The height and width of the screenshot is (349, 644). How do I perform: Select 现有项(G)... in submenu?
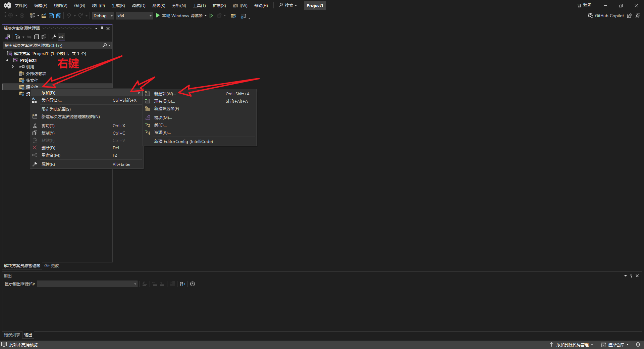coord(200,101)
